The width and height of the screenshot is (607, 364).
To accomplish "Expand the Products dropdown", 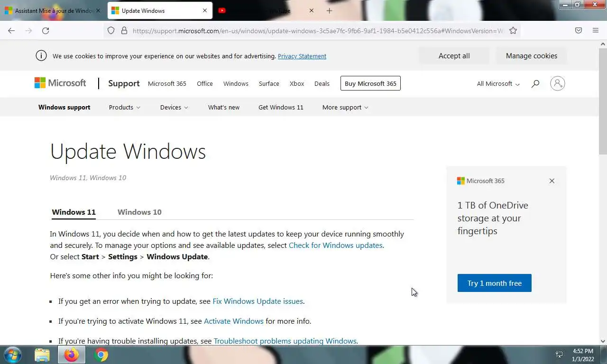I will click(x=125, y=108).
